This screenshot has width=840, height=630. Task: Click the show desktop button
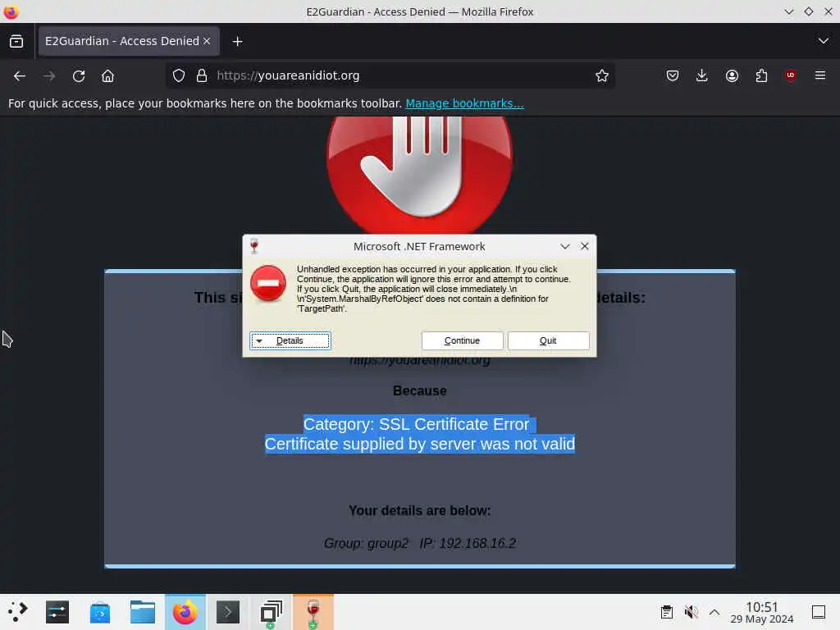coord(819,612)
